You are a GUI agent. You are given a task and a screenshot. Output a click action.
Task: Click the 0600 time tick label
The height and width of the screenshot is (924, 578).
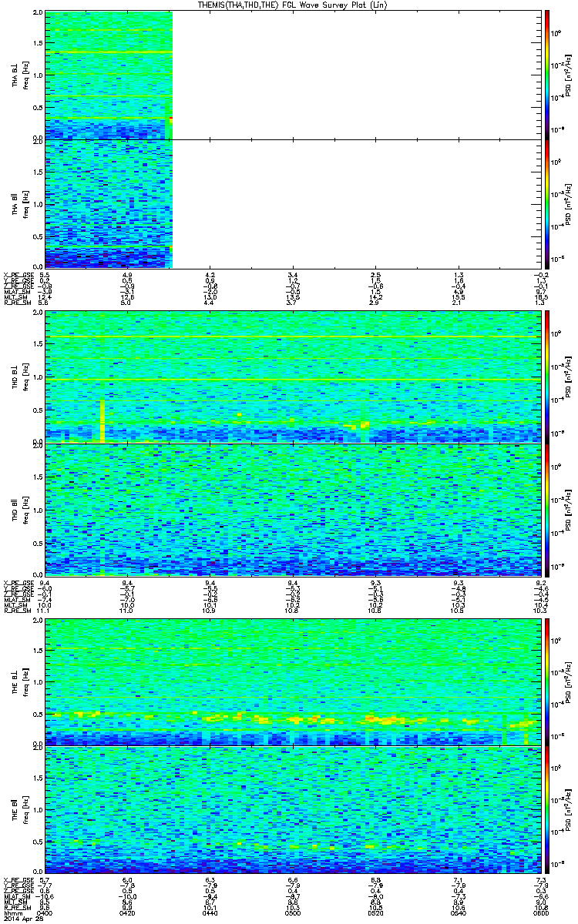coord(539,914)
